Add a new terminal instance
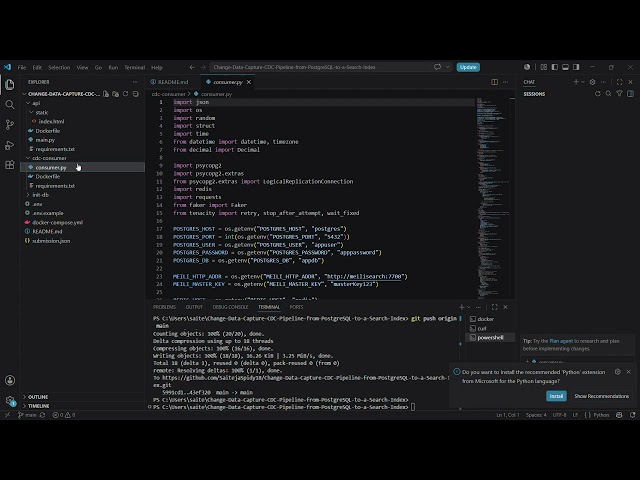Viewport: 640px width, 480px height. pyautogui.click(x=462, y=307)
